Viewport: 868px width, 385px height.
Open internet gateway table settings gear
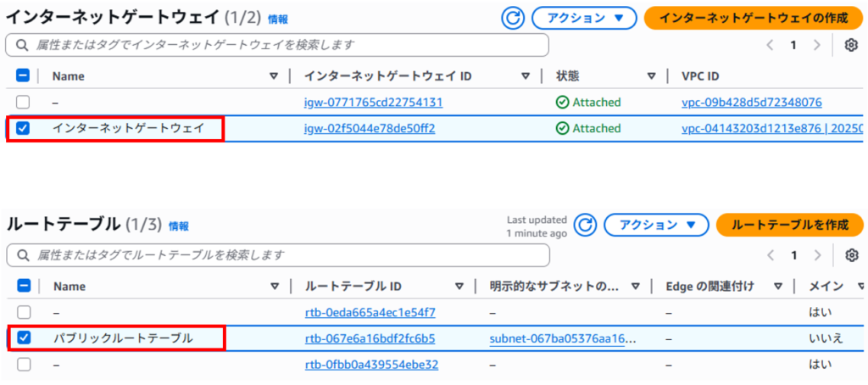point(851,46)
